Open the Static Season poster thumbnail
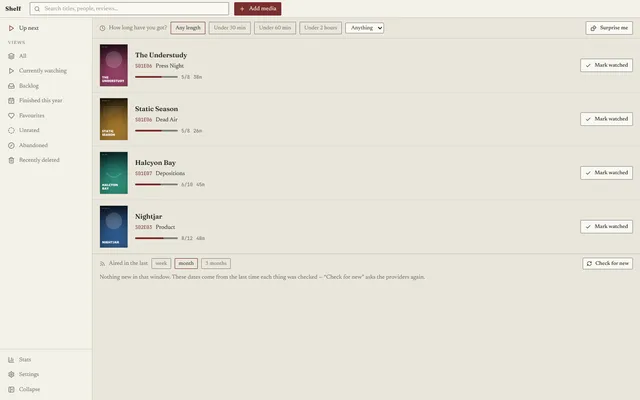Image resolution: width=640 pixels, height=400 pixels. 114,119
